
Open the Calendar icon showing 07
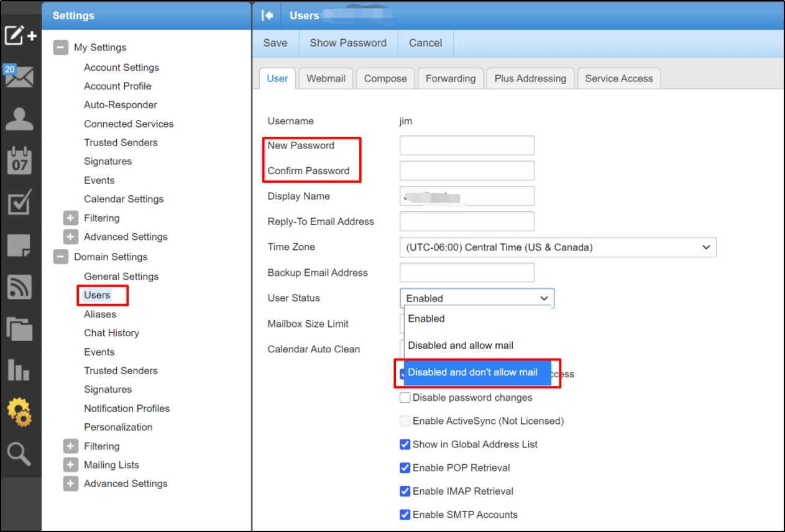[x=19, y=160]
